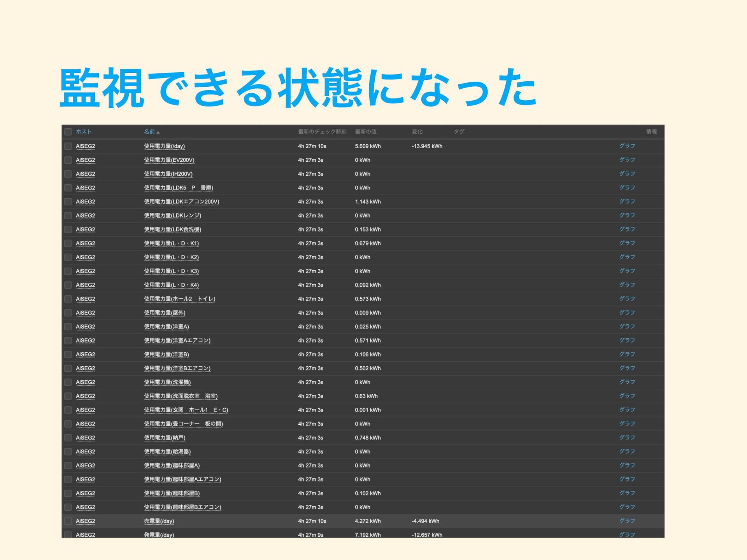Select the 4h 27m 9s check time
The width and height of the screenshot is (747, 560).
click(310, 535)
